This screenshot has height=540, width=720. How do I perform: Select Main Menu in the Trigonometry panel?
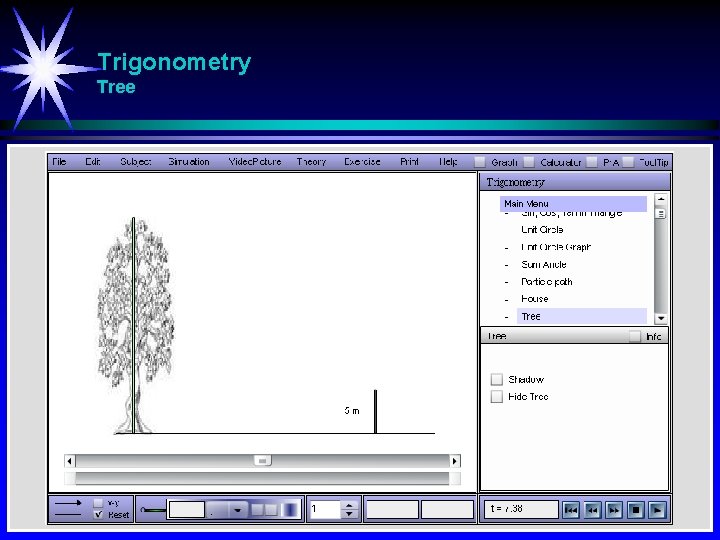[573, 203]
